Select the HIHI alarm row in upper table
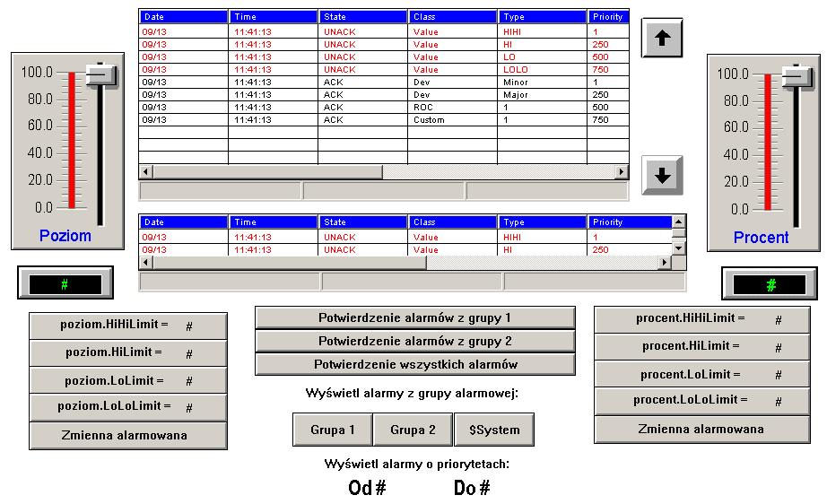This screenshot has width=827, height=504. pyautogui.click(x=383, y=31)
